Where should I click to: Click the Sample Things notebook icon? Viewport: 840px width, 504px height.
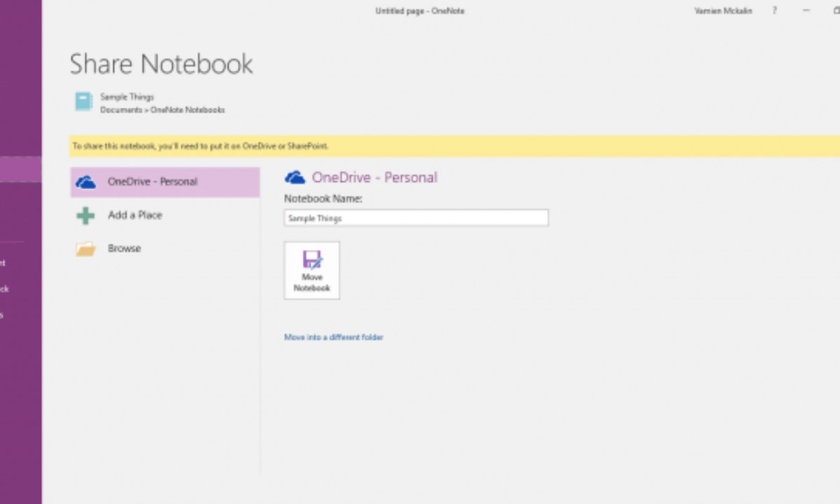point(84,102)
